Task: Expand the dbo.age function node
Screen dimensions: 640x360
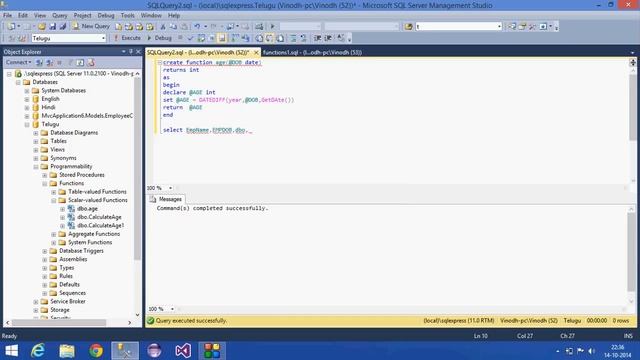Action: pos(63,209)
